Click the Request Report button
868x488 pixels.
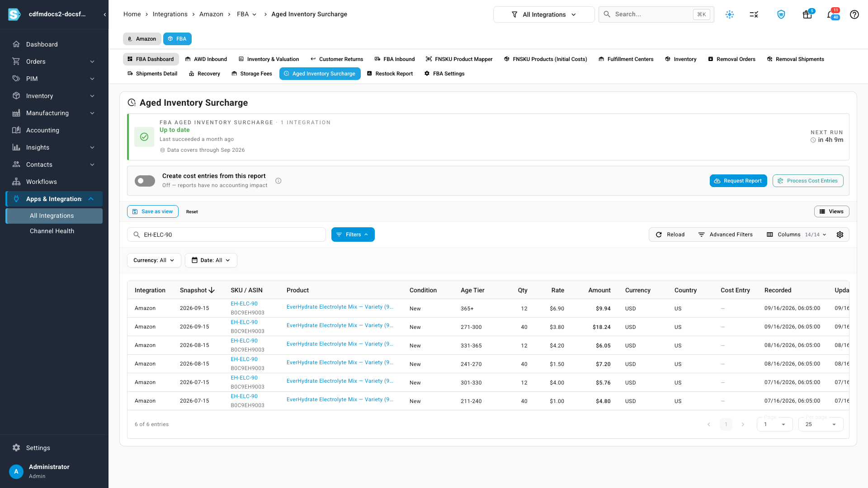coord(738,181)
